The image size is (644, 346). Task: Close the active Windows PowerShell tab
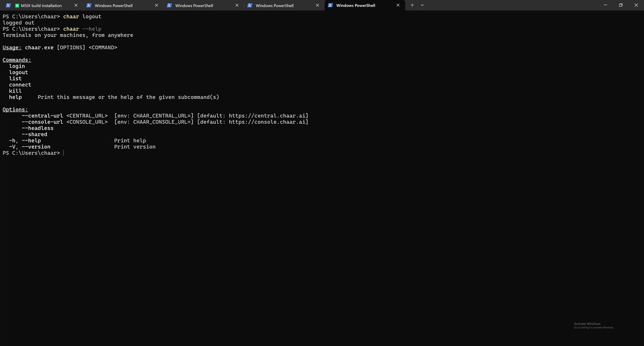(398, 6)
